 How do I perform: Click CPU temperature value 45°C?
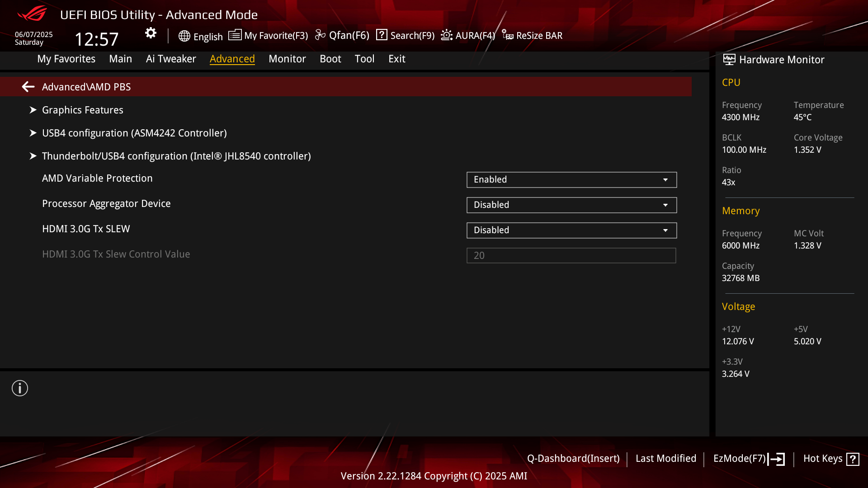coord(802,117)
